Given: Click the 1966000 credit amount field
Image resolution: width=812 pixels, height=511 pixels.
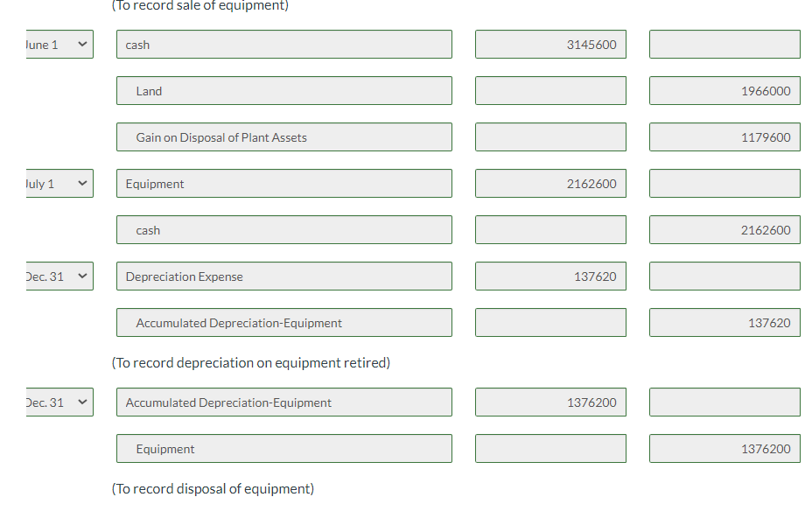Looking at the screenshot, I should (x=724, y=90).
